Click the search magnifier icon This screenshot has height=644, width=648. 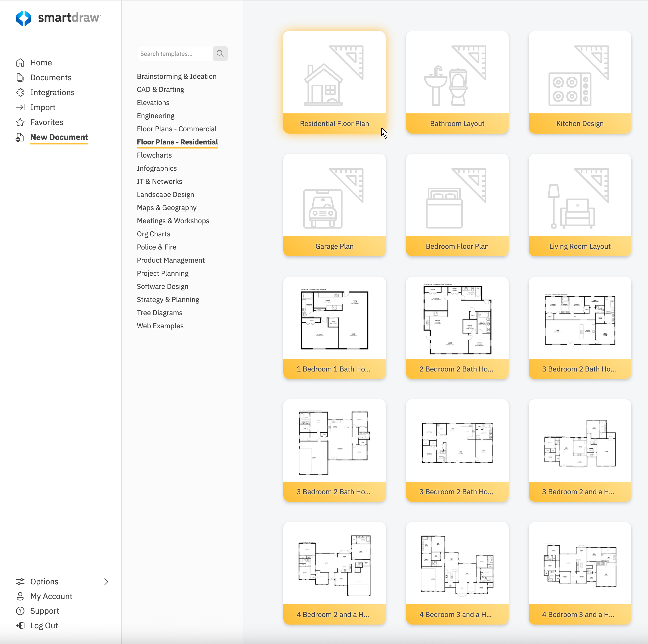(x=220, y=53)
